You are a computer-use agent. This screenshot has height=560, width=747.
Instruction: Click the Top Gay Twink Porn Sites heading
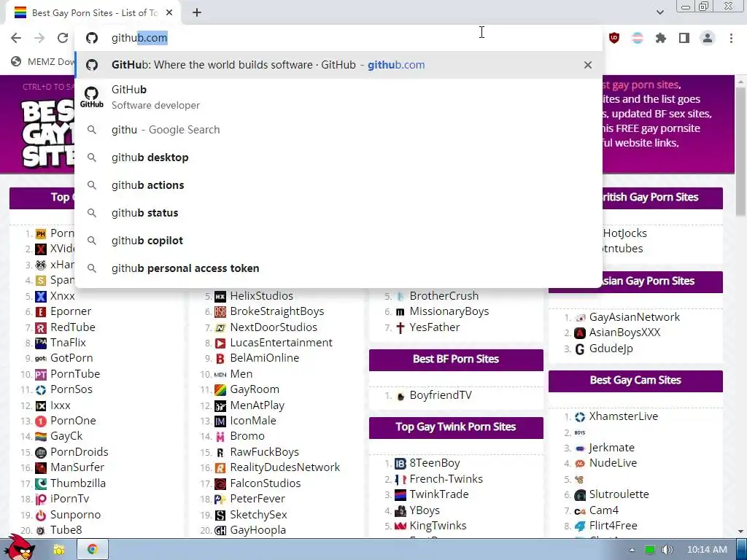click(x=456, y=427)
